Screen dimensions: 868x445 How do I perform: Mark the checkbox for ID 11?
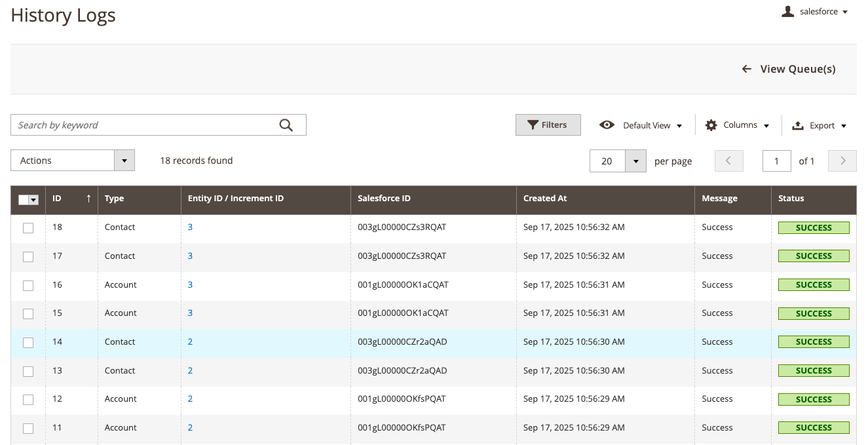(28, 429)
